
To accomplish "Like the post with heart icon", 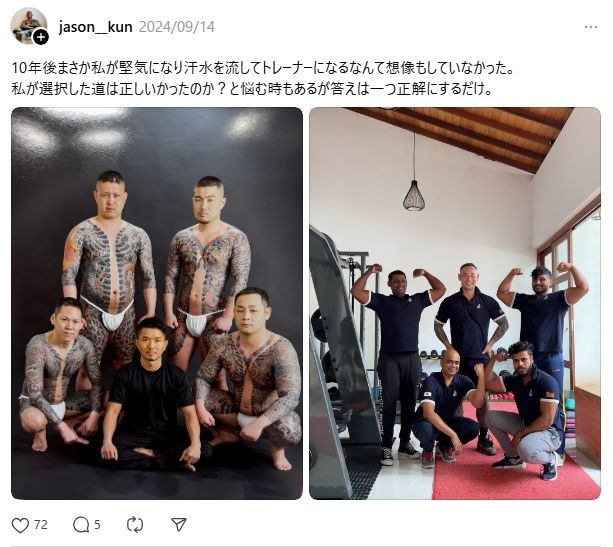I will (20, 525).
